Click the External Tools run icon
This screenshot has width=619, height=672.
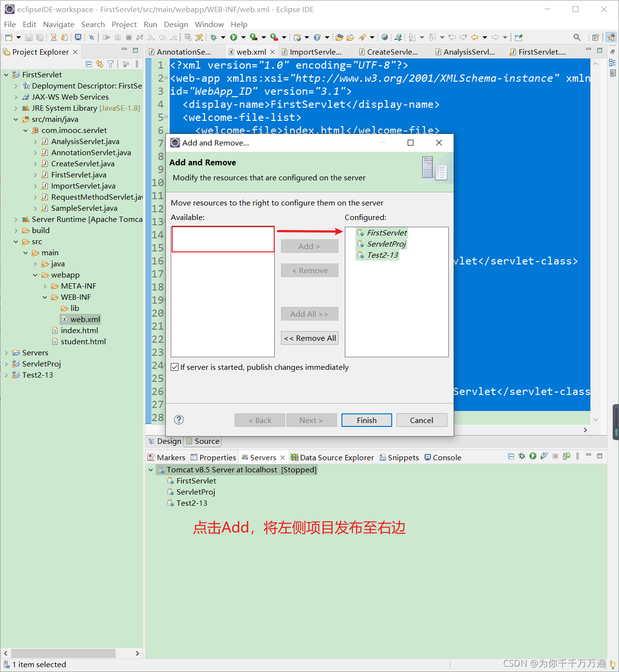tap(274, 37)
